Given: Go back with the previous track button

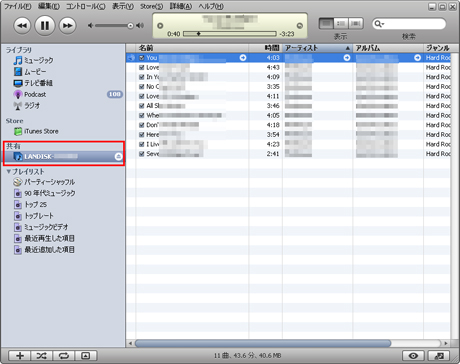Looking at the screenshot, I should pyautogui.click(x=22, y=26).
